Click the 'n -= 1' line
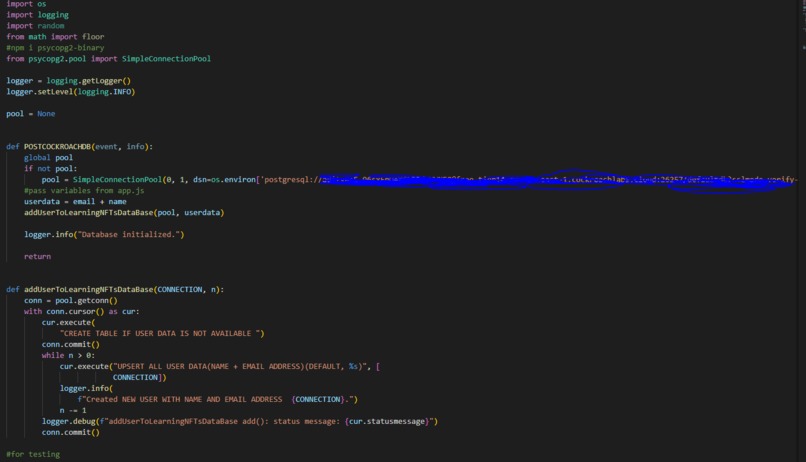This screenshot has width=806, height=462. [73, 411]
